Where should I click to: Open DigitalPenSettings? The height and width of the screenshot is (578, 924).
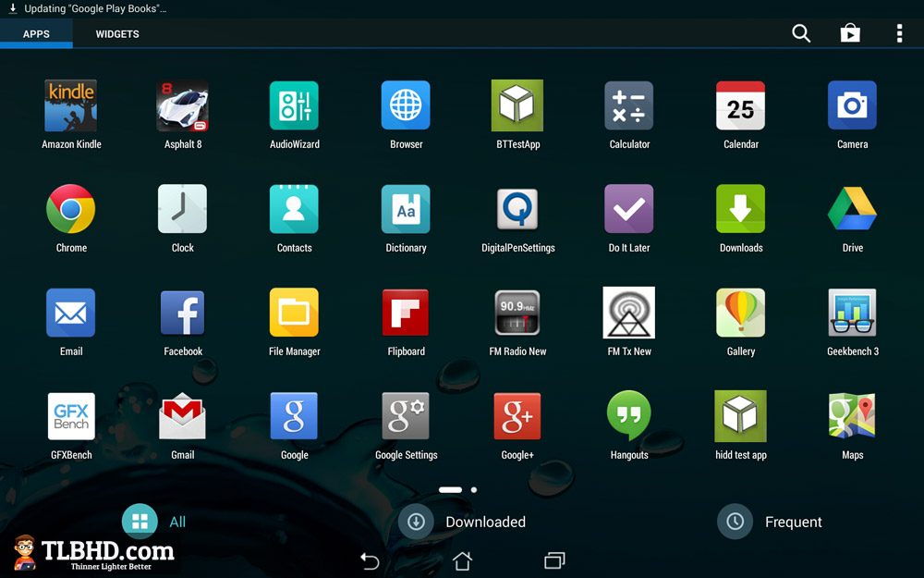(517, 209)
